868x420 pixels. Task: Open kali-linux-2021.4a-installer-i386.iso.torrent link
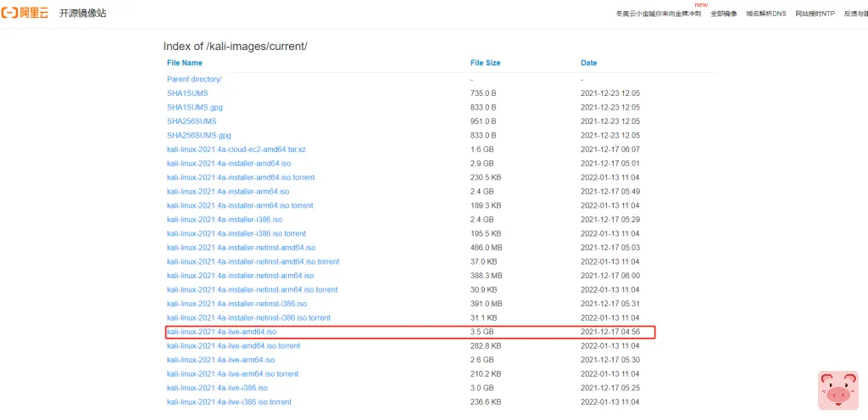[x=236, y=233]
